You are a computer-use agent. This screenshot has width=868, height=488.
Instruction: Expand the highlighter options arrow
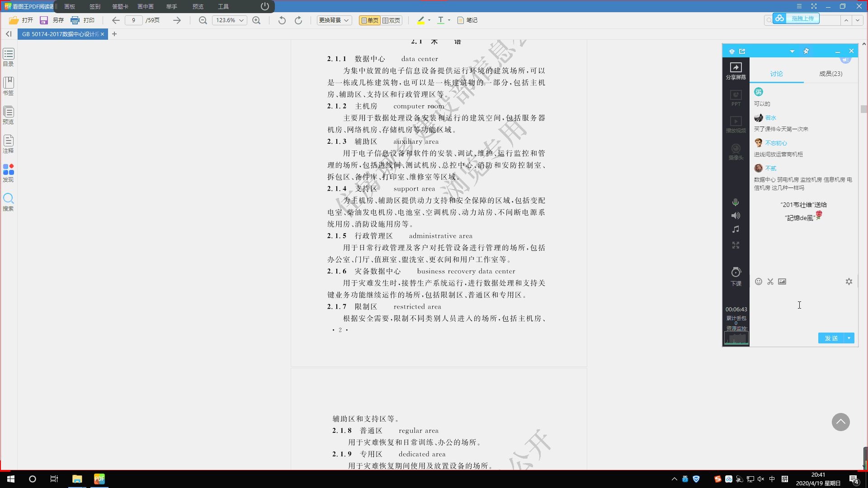point(429,20)
